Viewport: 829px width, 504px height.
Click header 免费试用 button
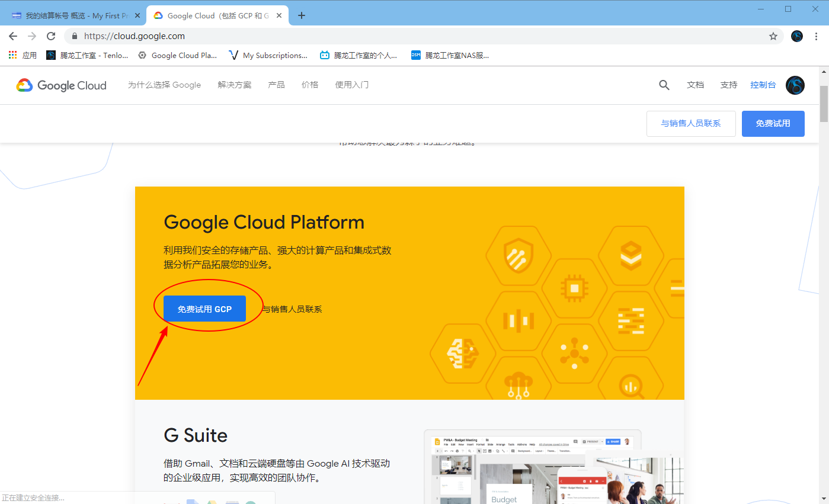pyautogui.click(x=773, y=124)
